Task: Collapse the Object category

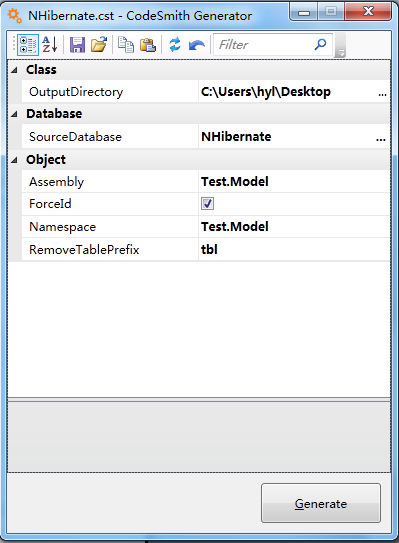Action: tap(14, 160)
